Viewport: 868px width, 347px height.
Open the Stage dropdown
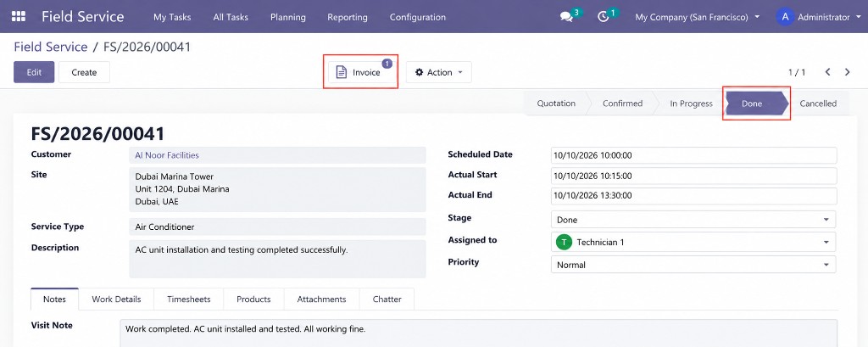click(693, 220)
